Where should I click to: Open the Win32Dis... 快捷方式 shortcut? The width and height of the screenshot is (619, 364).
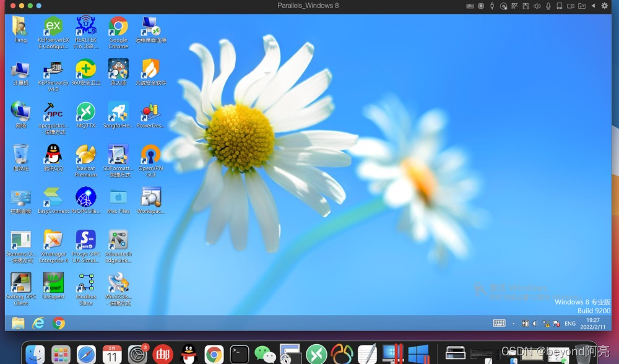[118, 289]
